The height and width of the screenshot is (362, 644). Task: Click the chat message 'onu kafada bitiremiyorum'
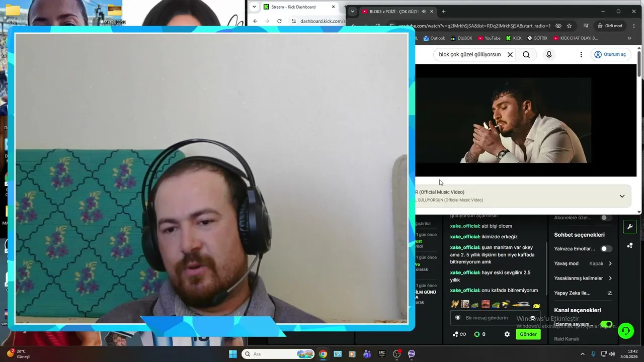pyautogui.click(x=510, y=291)
